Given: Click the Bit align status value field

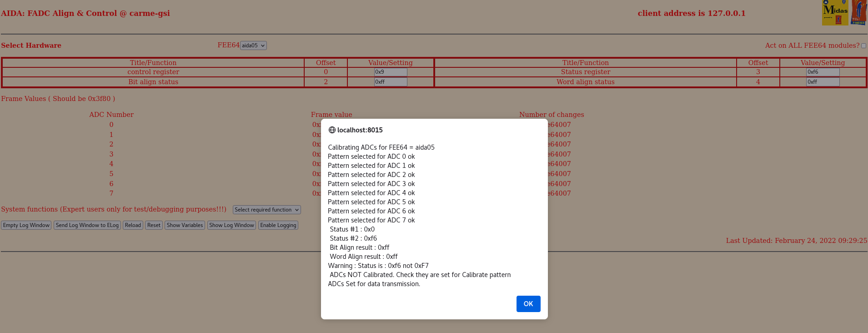Looking at the screenshot, I should (x=391, y=82).
